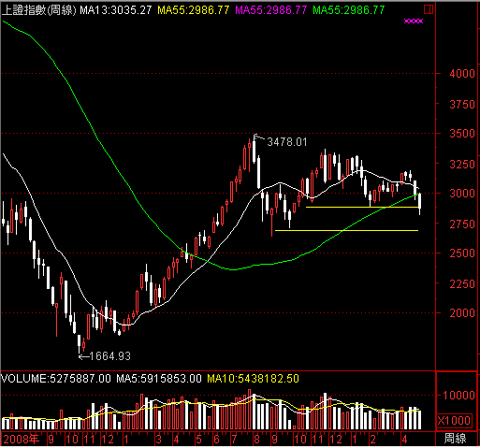Viewport: 480px width, 448px height.
Task: Click the month 2 date axis label
Action: coord(372,440)
